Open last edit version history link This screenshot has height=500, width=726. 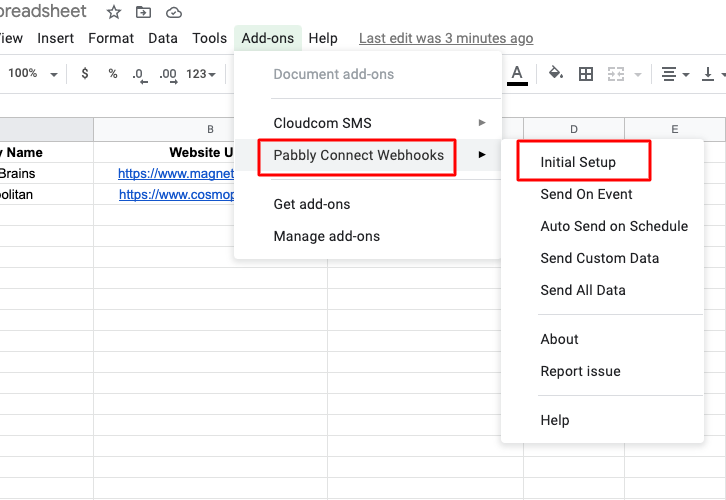(446, 38)
